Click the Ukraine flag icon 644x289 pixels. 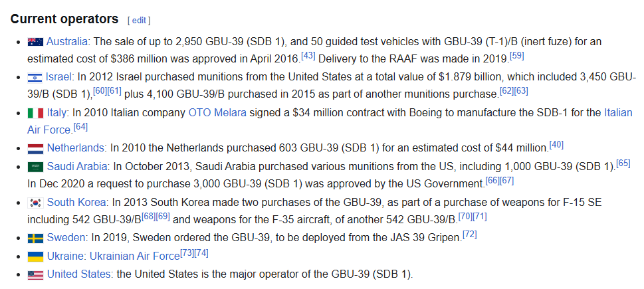point(35,256)
